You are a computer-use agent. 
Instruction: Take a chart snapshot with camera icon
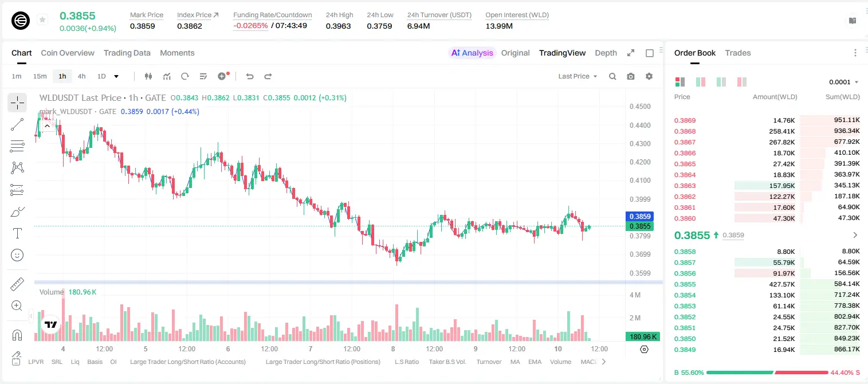[631, 76]
